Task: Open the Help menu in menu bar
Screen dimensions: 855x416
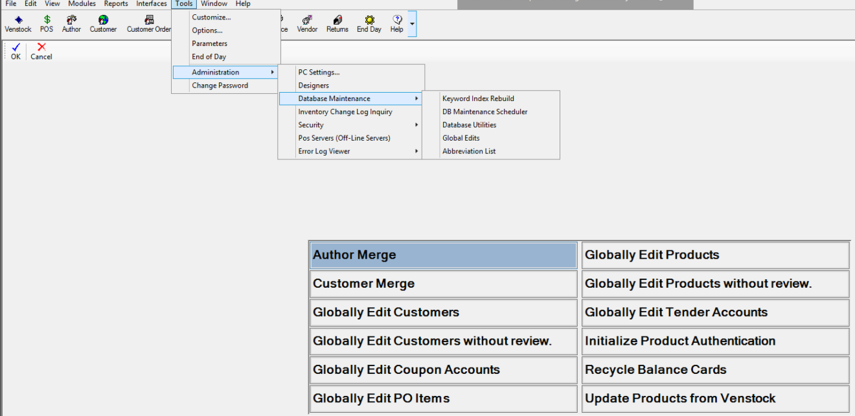Action: pyautogui.click(x=243, y=4)
